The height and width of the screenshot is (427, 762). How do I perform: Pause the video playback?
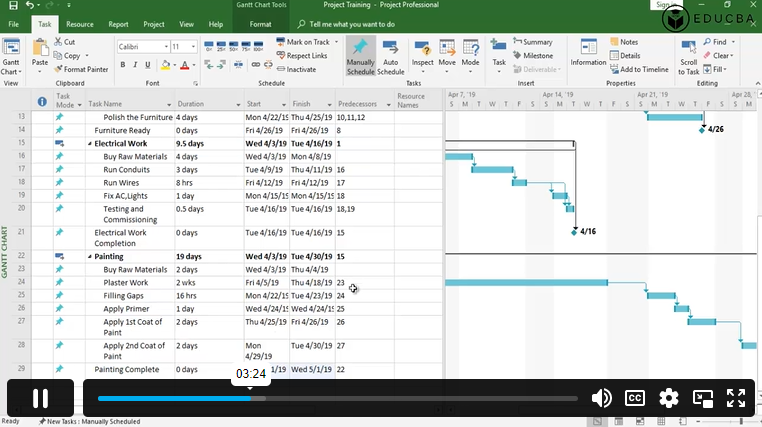(x=40, y=398)
